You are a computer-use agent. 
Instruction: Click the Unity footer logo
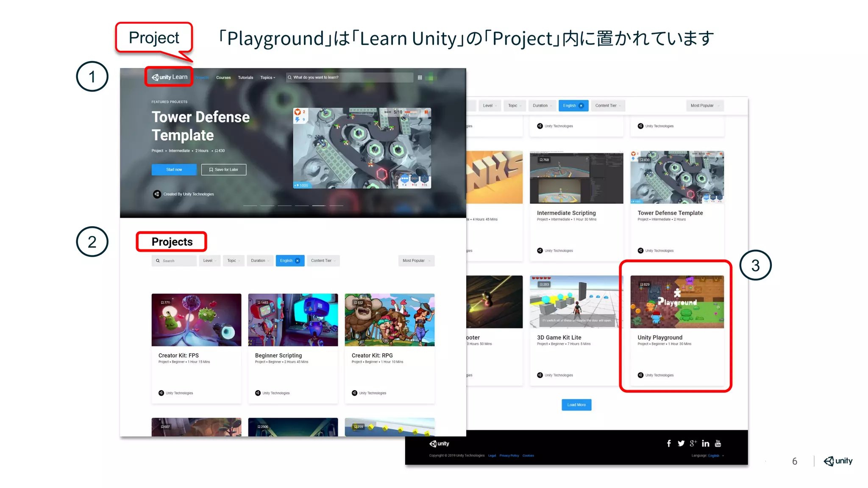pos(439,444)
